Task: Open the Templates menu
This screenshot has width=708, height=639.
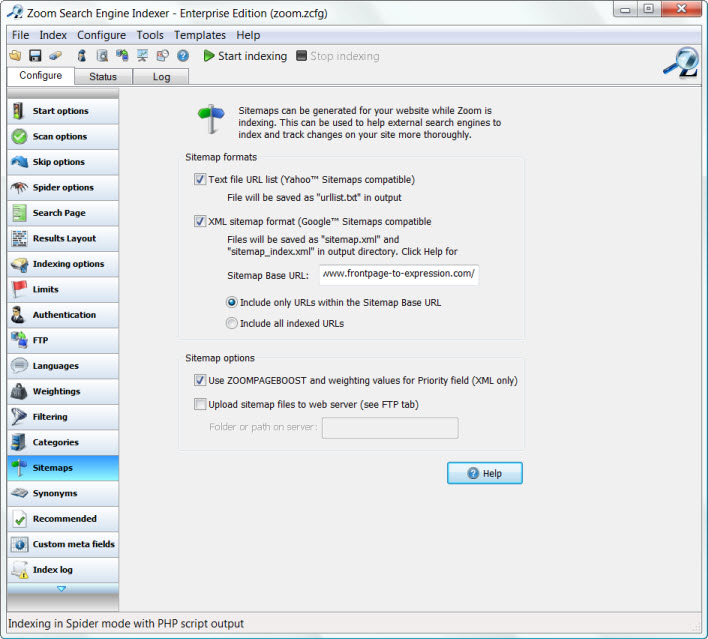Action: click(x=200, y=35)
